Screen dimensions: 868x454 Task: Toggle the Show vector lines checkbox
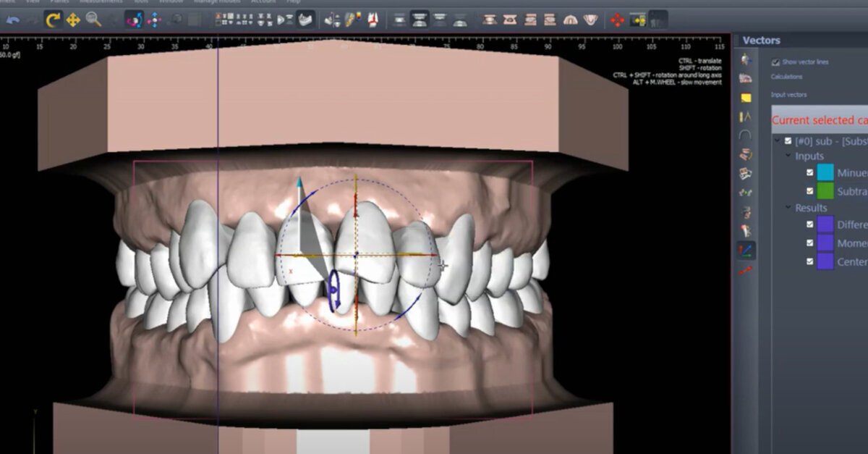point(775,62)
